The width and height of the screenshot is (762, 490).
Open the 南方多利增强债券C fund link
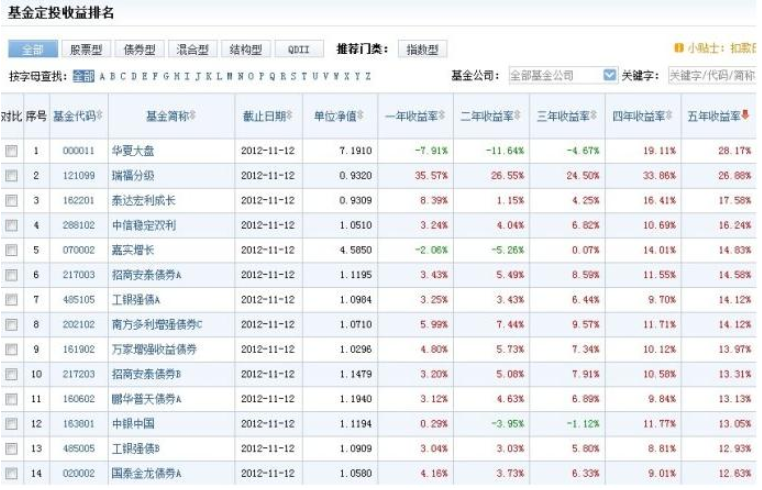click(x=157, y=324)
